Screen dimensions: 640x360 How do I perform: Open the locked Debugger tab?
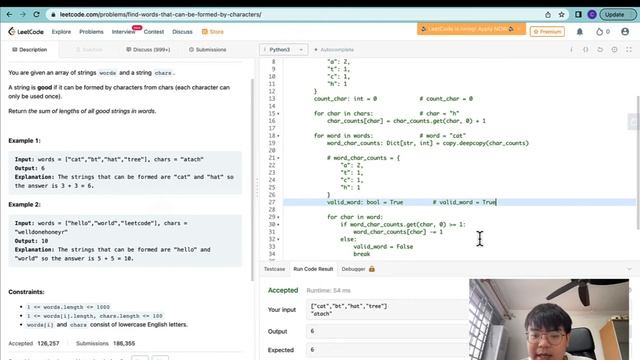coord(353,269)
